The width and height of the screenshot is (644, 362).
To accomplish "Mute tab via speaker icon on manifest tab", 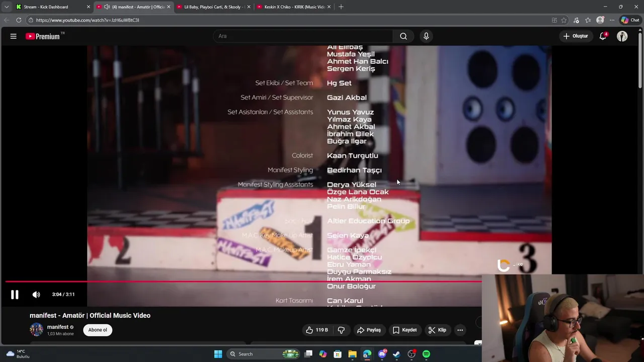I will tap(107, 7).
